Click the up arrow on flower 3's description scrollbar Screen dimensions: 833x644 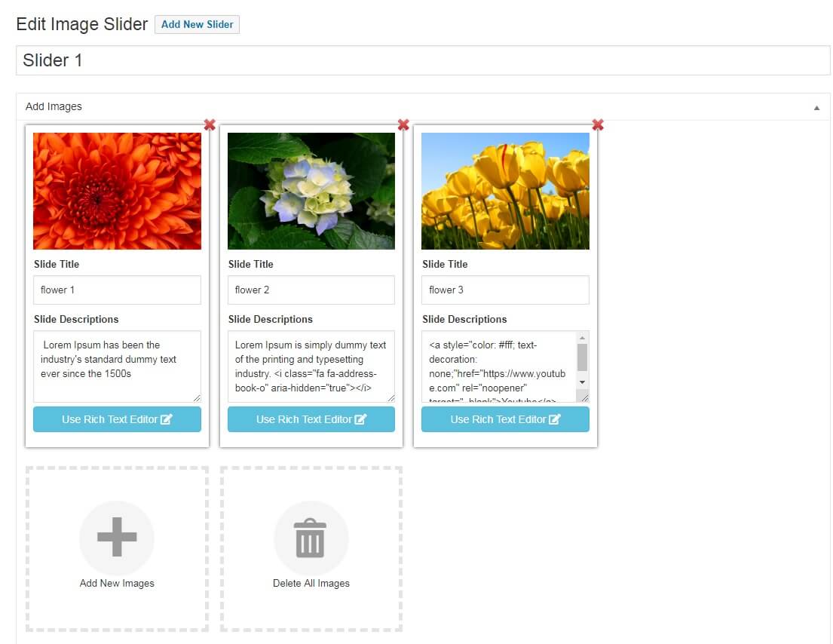[x=582, y=338]
